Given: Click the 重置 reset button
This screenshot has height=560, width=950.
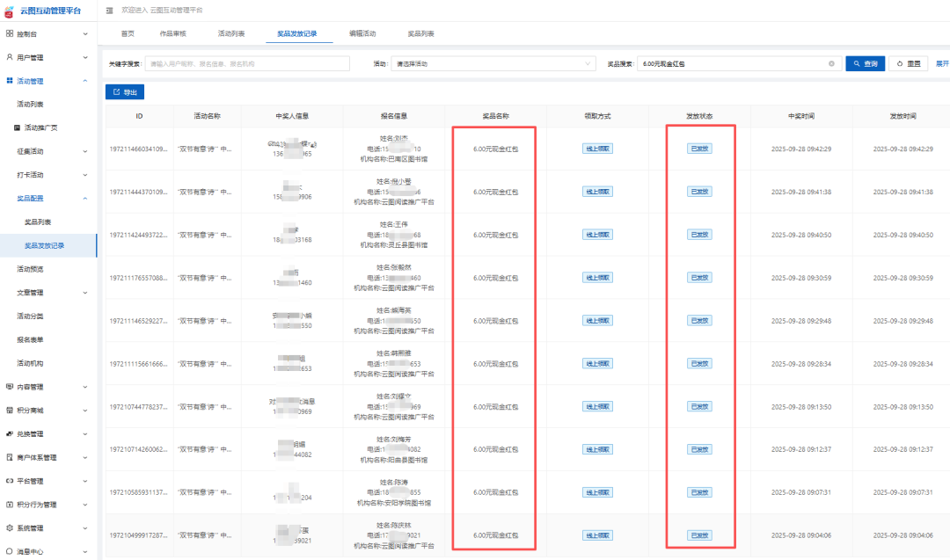Looking at the screenshot, I should point(909,63).
